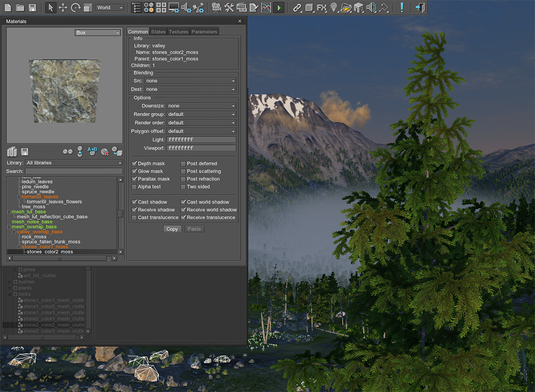The image size is (535, 392).
Task: Select the rotate tool in the toolbar
Action: [x=75, y=7]
